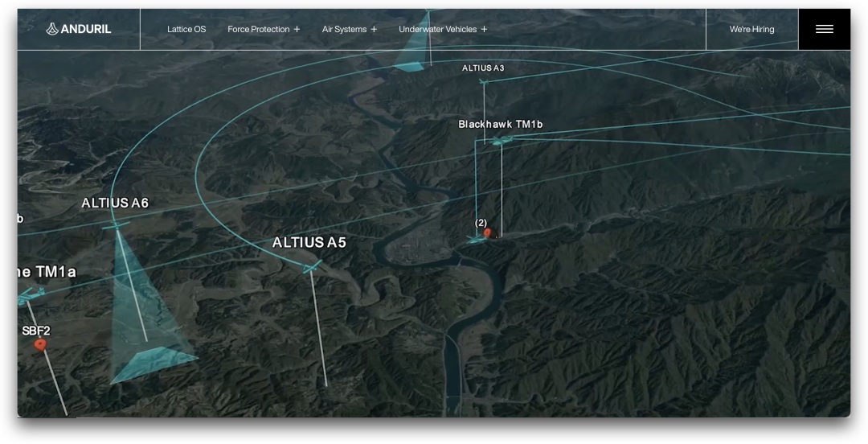Expand Force Protection plus icon
Screen dimensions: 868x444
(x=297, y=30)
